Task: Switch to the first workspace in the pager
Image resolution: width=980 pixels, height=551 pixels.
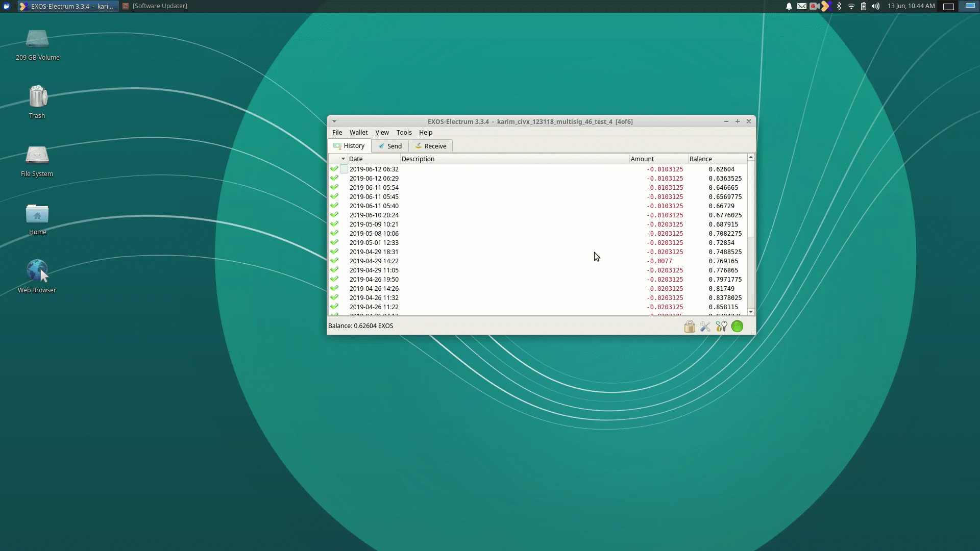Action: (948, 7)
